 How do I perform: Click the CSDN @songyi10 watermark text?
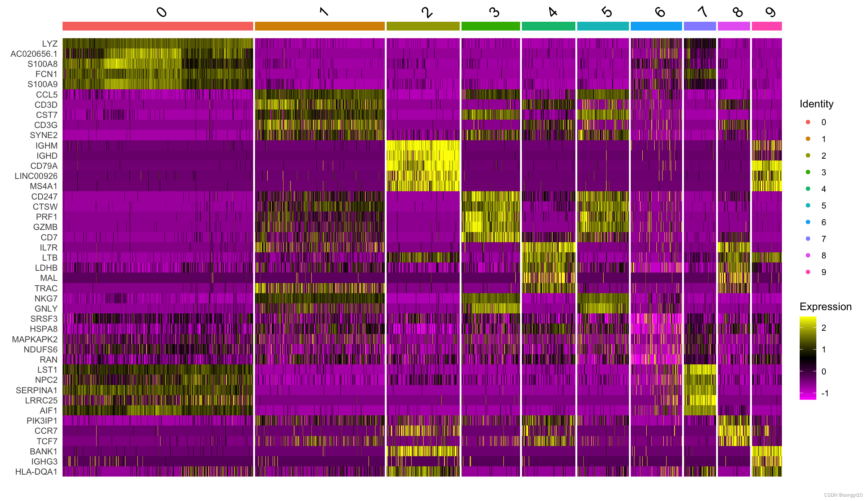[843, 495]
